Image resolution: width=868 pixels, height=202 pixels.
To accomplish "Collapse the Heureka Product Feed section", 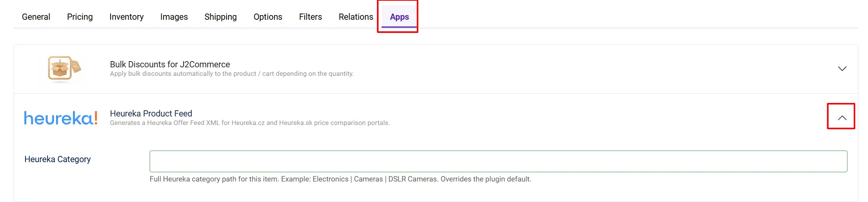I will point(842,118).
